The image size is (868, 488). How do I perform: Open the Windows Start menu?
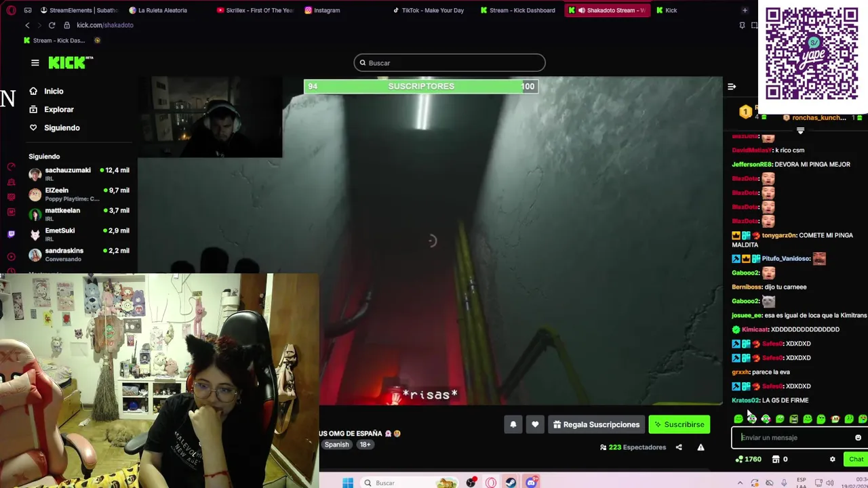coord(347,483)
